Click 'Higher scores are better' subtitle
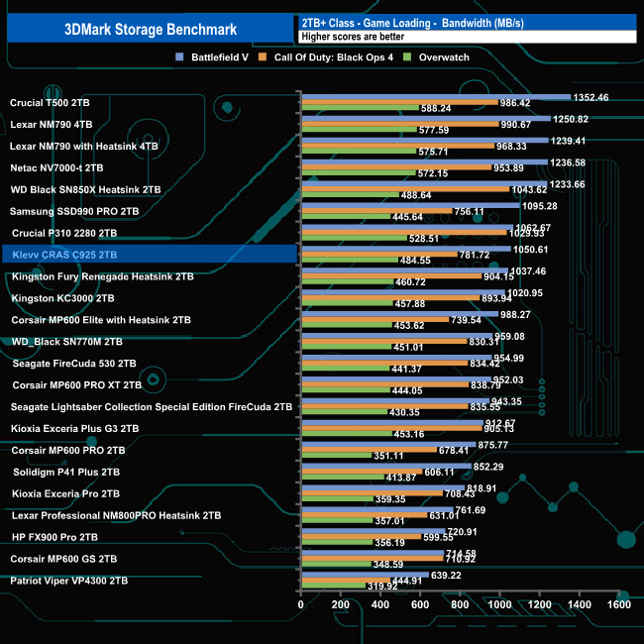Image resolution: width=644 pixels, height=644 pixels. [353, 37]
